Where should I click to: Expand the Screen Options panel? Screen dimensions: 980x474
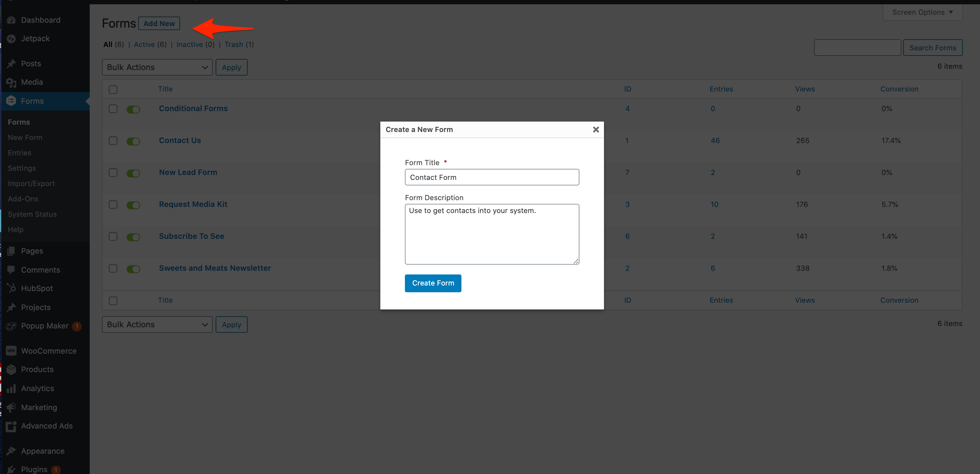coord(922,12)
